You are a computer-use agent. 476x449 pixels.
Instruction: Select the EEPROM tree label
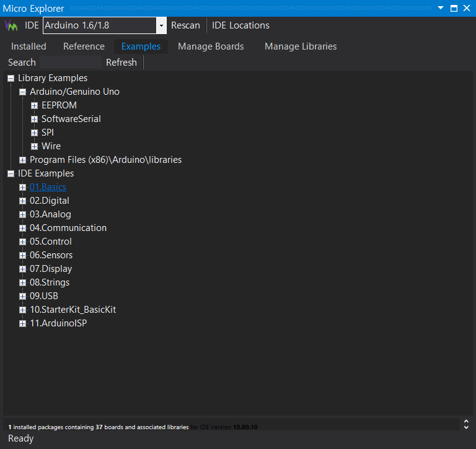[x=59, y=105]
